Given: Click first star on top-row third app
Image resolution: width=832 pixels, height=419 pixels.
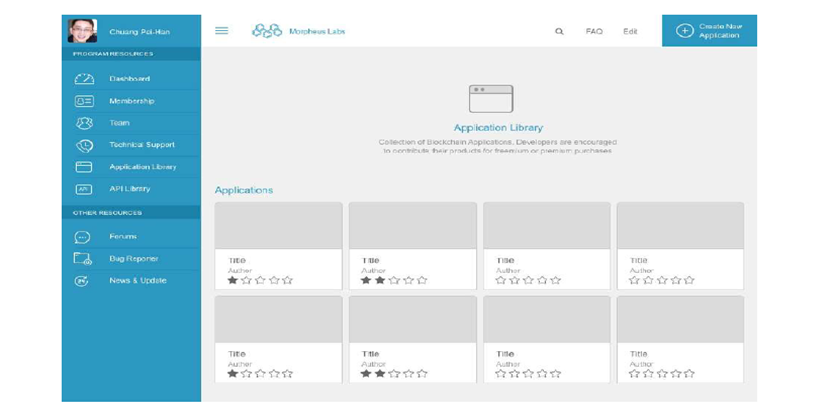Looking at the screenshot, I should click(x=500, y=280).
